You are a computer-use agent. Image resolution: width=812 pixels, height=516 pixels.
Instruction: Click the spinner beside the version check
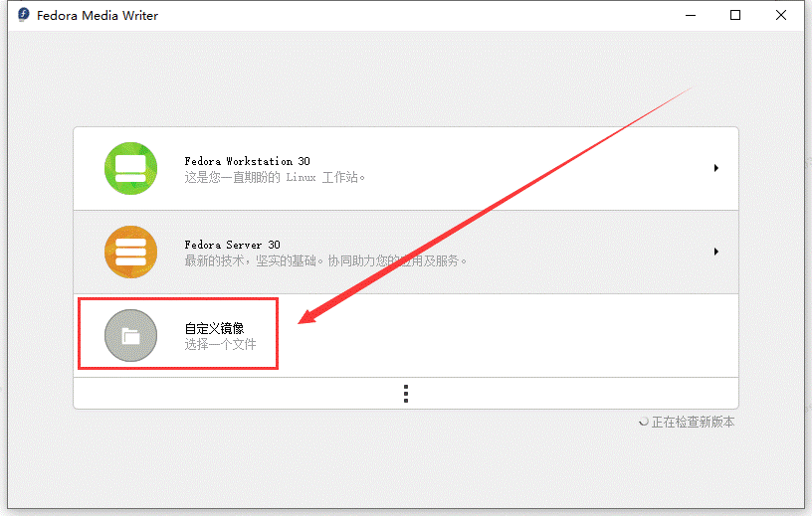click(x=643, y=423)
